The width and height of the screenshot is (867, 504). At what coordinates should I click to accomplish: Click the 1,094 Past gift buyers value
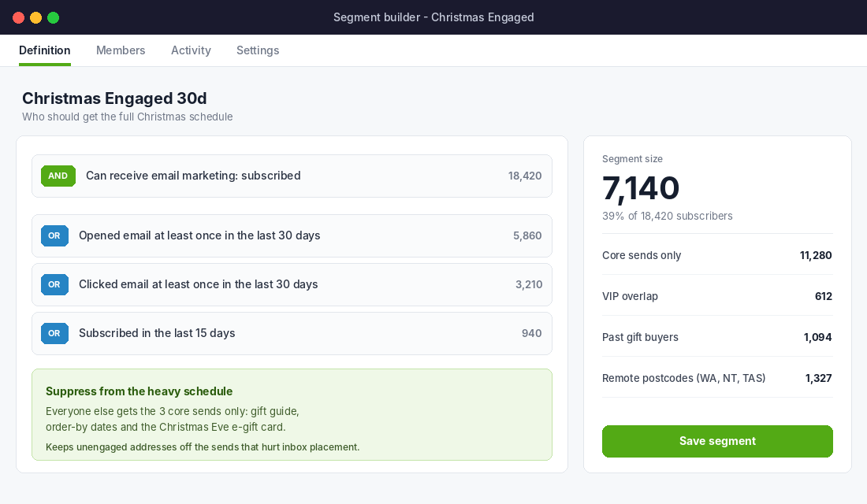pos(817,337)
